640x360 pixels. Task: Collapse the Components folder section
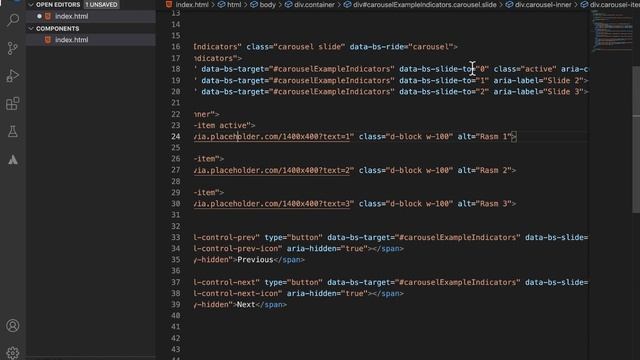coord(31,29)
